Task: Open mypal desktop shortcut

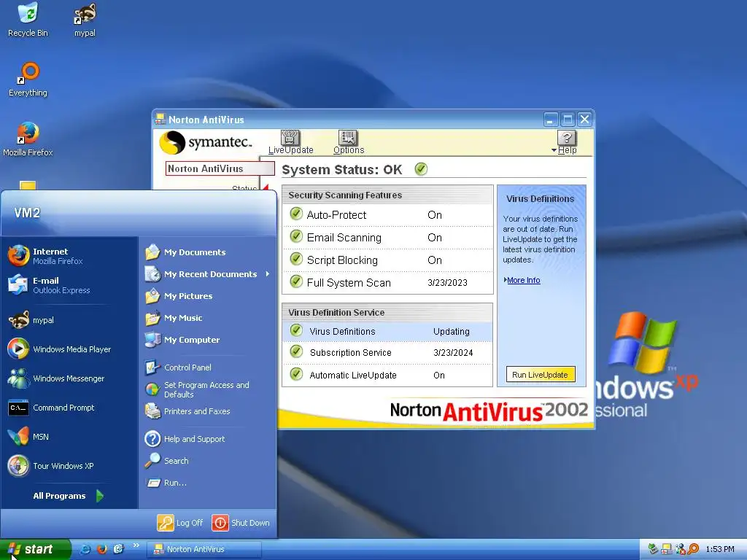Action: click(85, 20)
